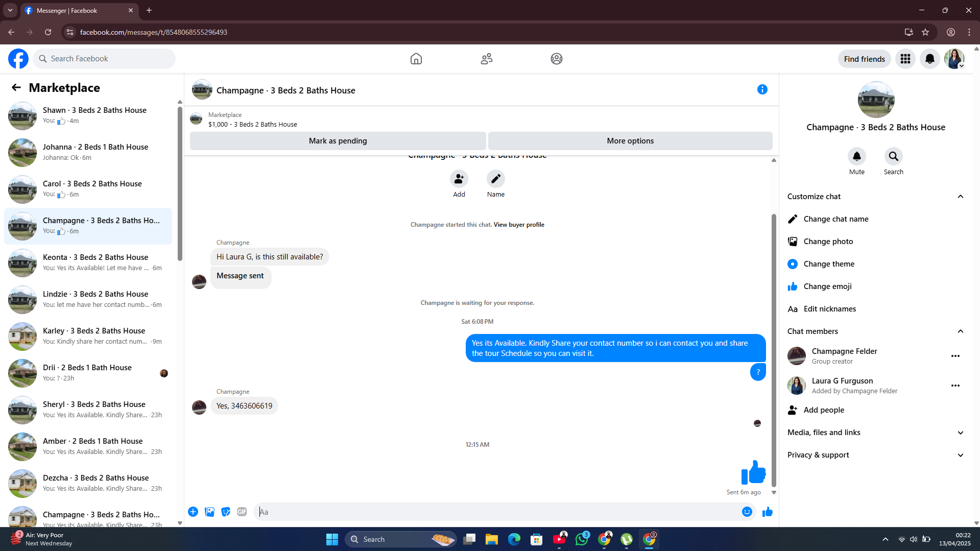Search in conversation with the magnifier icon
The height and width of the screenshot is (551, 980).
point(894,156)
